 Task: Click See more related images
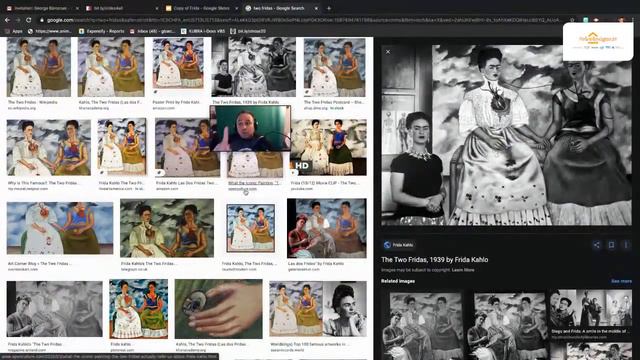tap(621, 281)
